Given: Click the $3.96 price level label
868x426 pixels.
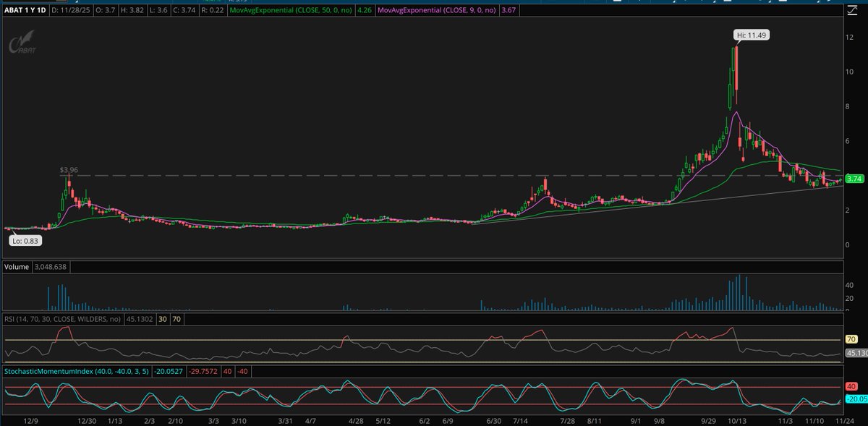Looking at the screenshot, I should pyautogui.click(x=69, y=170).
